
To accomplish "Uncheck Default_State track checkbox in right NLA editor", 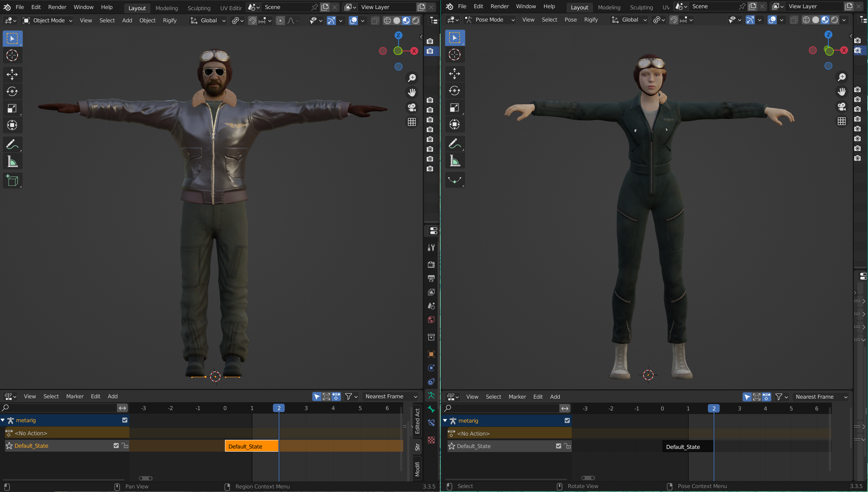I will tap(558, 446).
